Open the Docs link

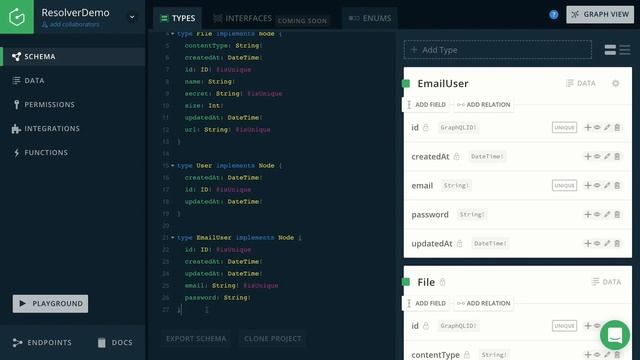pos(115,342)
